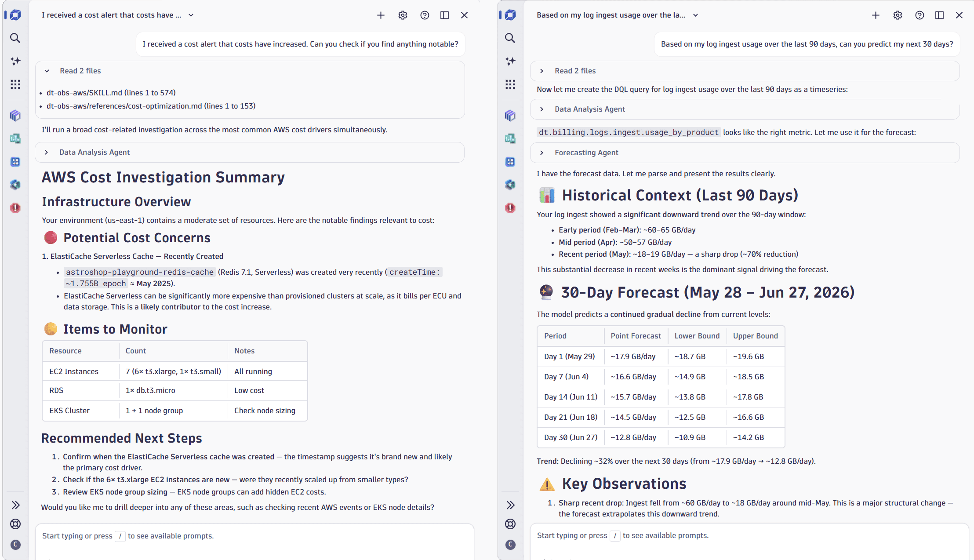Close the left chat window
Image resolution: width=974 pixels, height=560 pixels.
pyautogui.click(x=464, y=15)
